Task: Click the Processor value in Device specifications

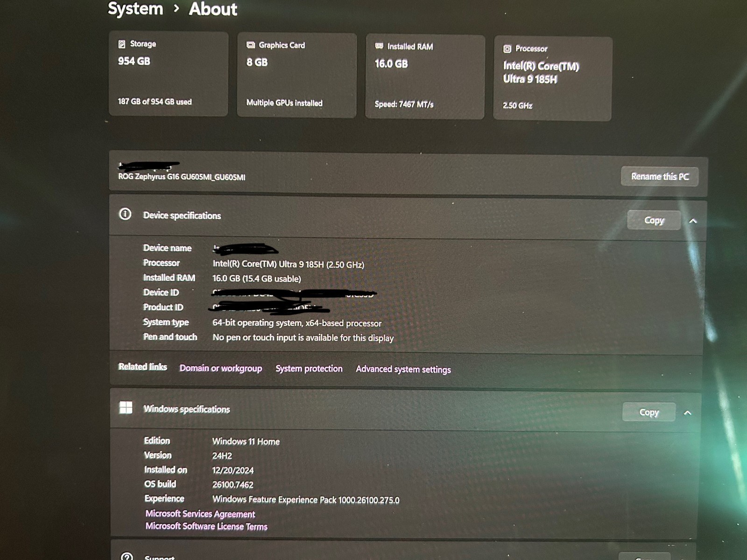Action: tap(289, 264)
